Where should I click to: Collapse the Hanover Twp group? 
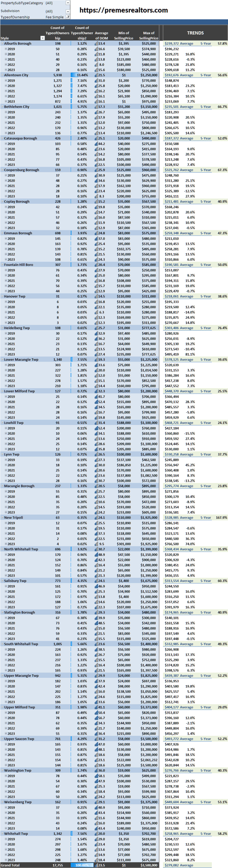pos(2,297)
